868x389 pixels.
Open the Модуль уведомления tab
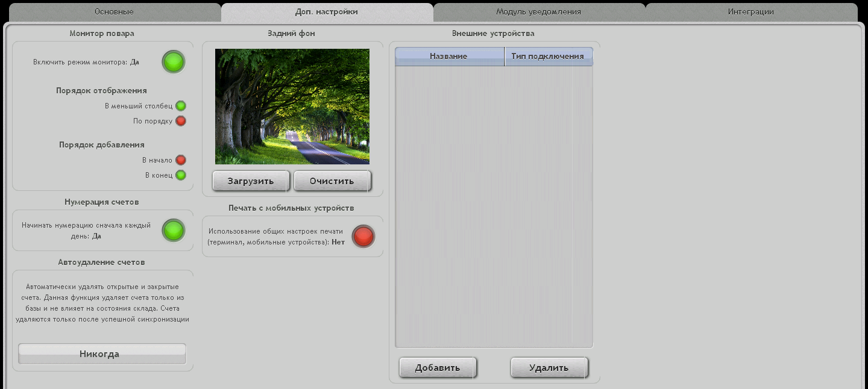pyautogui.click(x=539, y=11)
